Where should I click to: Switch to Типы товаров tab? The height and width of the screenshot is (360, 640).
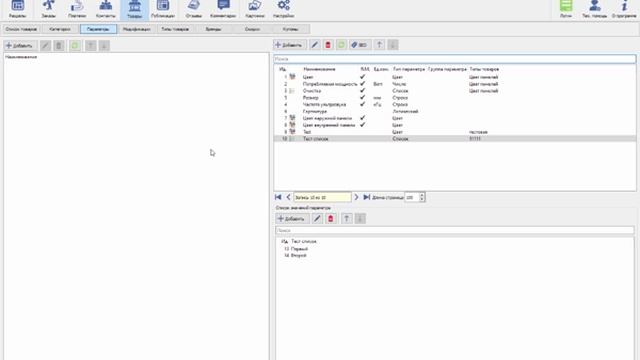(x=175, y=29)
